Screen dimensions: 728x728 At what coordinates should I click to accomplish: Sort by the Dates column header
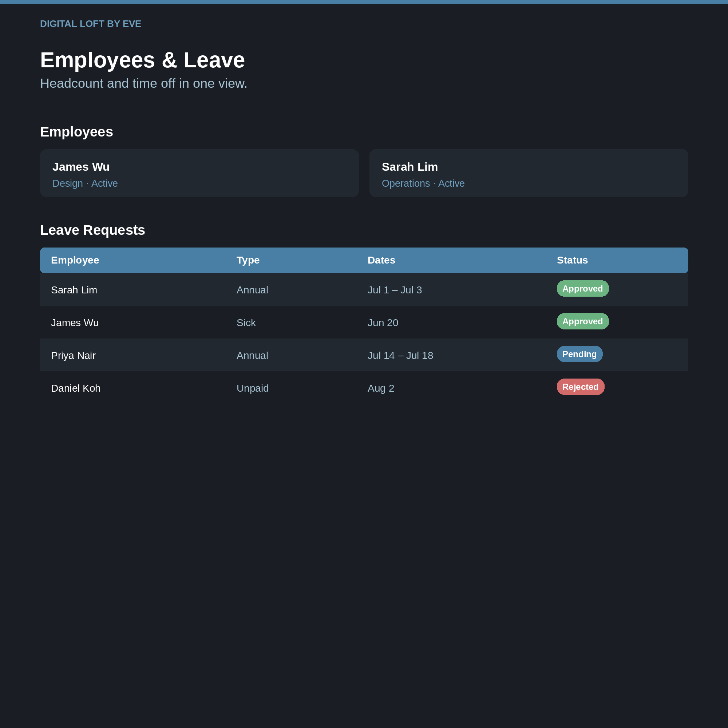pyautogui.click(x=381, y=260)
